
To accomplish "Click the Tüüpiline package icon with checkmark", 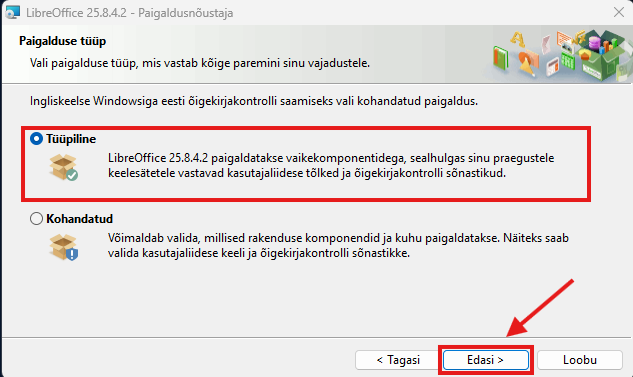I will pyautogui.click(x=64, y=167).
